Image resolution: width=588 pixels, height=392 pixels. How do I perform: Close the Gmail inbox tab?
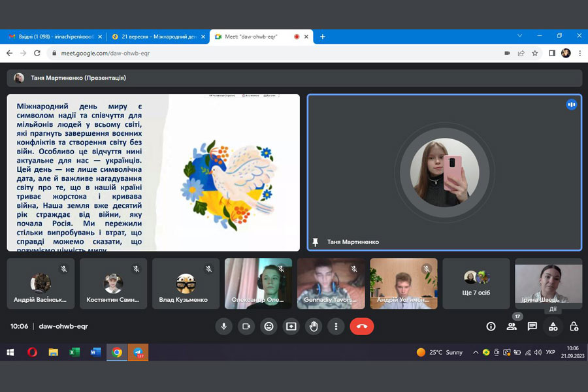100,37
